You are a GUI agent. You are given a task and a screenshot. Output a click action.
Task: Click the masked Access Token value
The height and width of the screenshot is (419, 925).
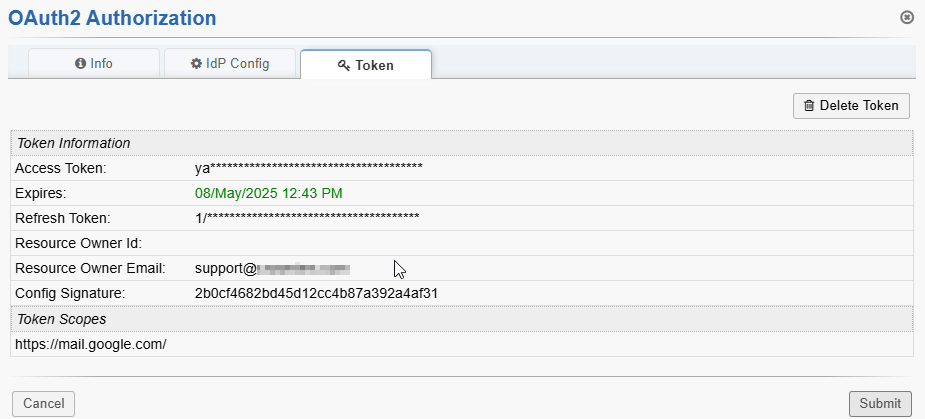308,168
